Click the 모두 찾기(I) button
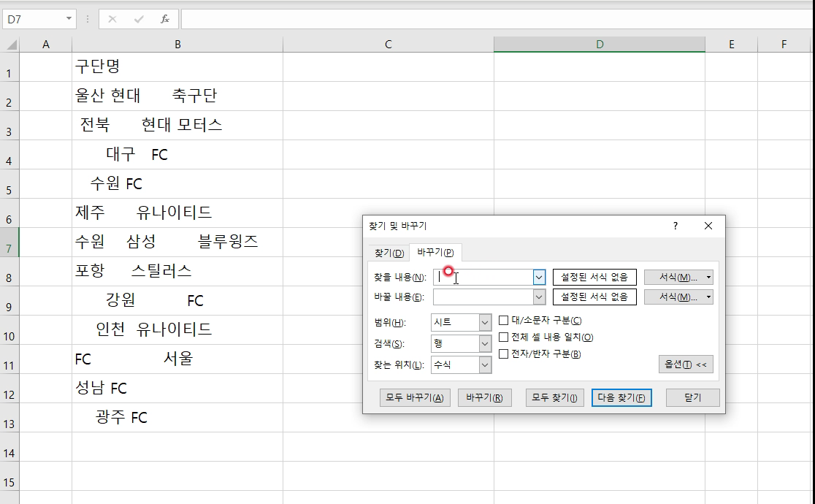This screenshot has width=815, height=504. click(x=554, y=398)
